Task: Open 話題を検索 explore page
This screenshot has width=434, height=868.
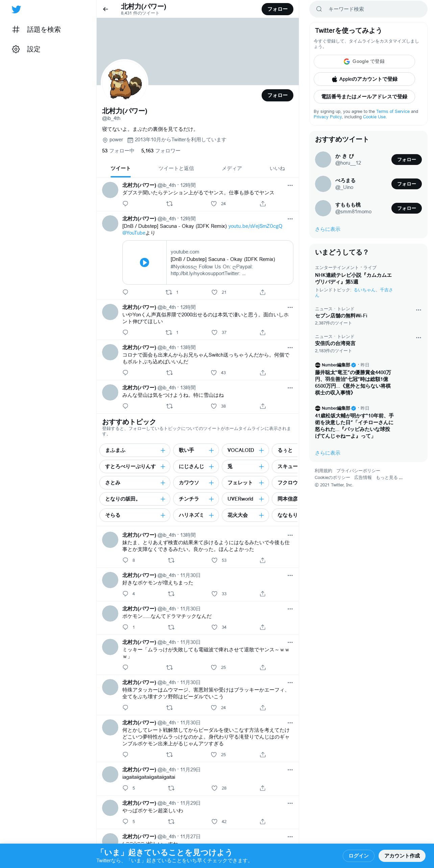Action: (37, 29)
